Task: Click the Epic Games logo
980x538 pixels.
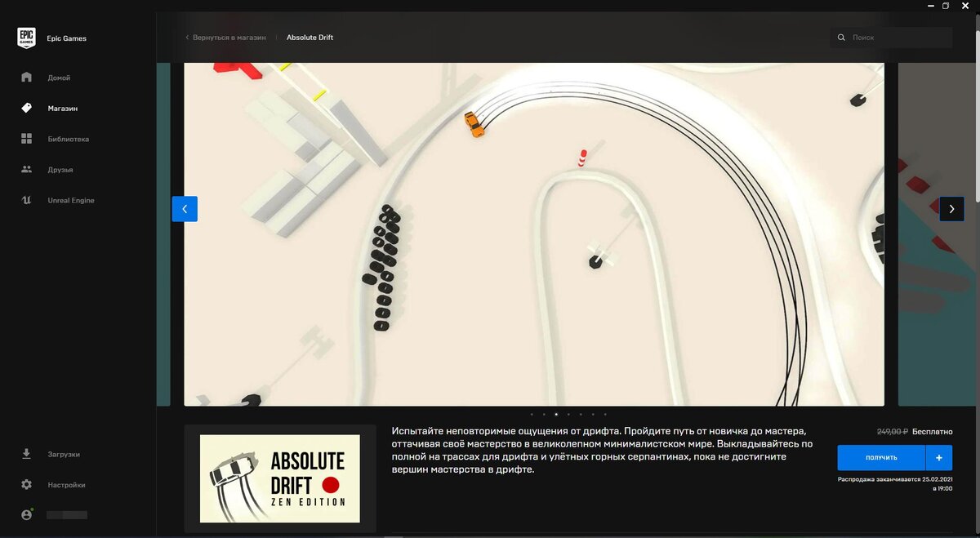Action: tap(27, 38)
